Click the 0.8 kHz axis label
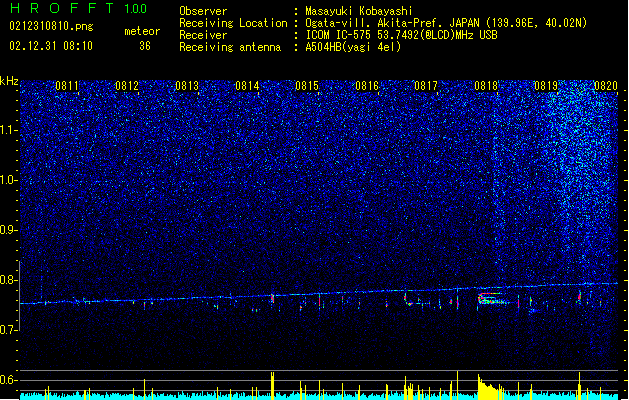 point(8,280)
